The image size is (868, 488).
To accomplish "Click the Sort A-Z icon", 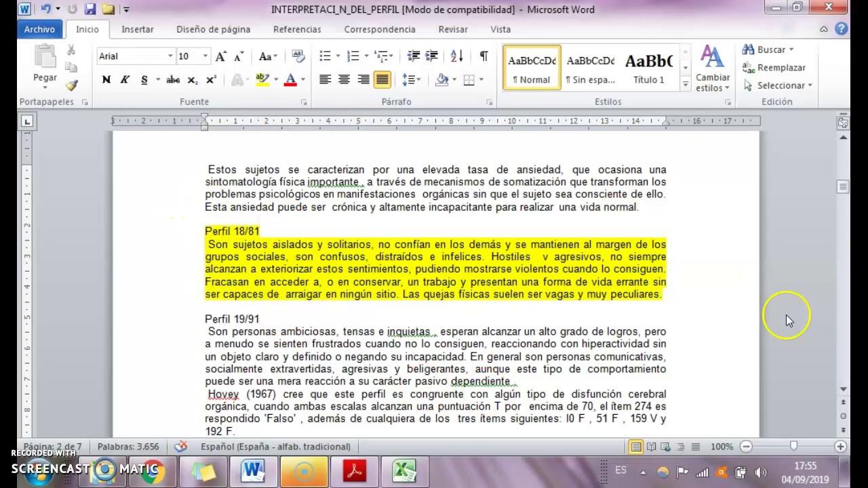I will 456,56.
